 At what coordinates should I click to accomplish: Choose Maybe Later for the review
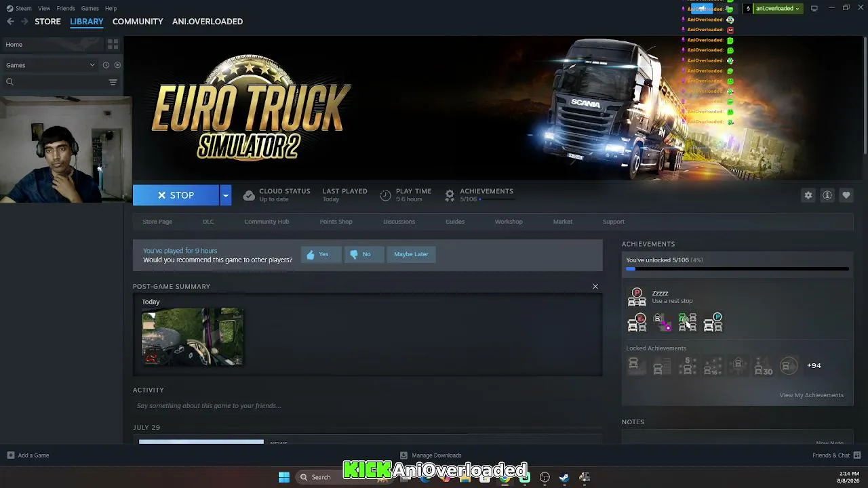point(411,254)
